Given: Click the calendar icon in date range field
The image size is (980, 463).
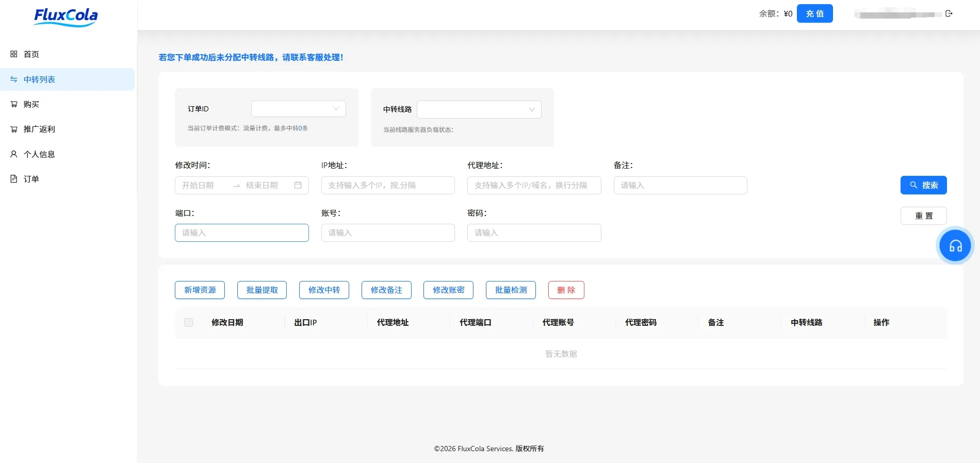Looking at the screenshot, I should click(298, 185).
